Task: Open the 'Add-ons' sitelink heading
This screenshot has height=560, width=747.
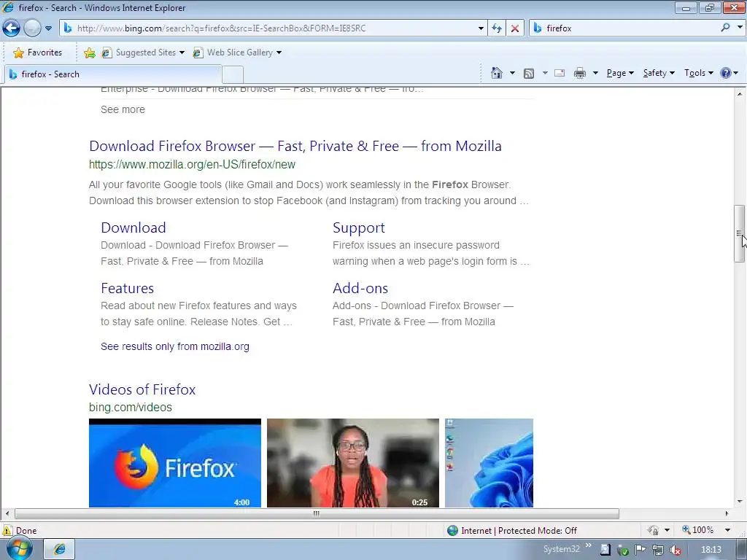Action: [x=360, y=288]
